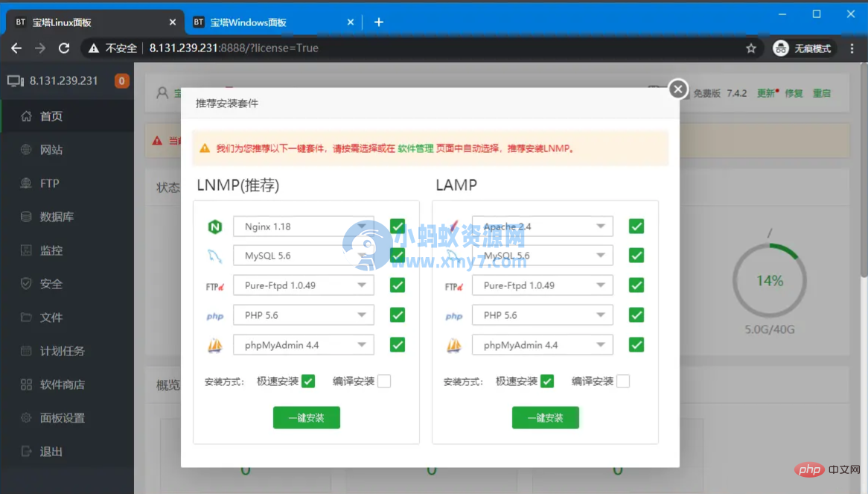
Task: Click 一键安装 button for LAMP
Action: coord(545,417)
